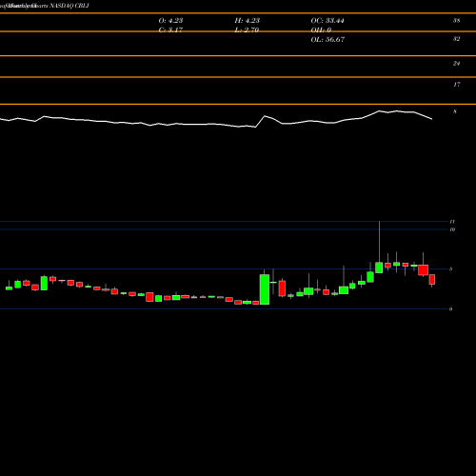Click the tallest green candlestick body
Viewport: 476px width, 476px height.
[265, 289]
